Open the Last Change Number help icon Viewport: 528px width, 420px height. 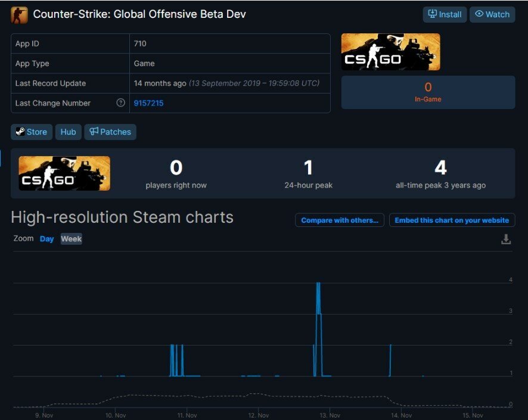coord(120,102)
